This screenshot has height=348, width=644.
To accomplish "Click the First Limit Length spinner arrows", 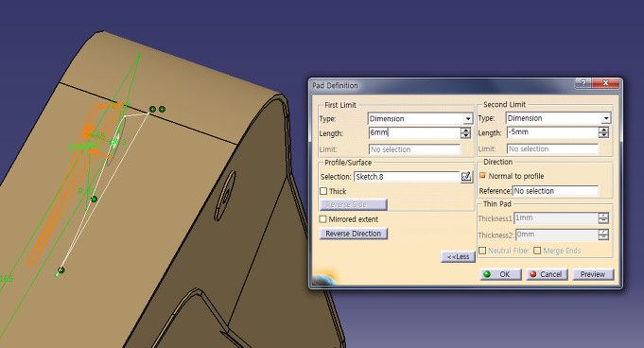I will click(465, 132).
